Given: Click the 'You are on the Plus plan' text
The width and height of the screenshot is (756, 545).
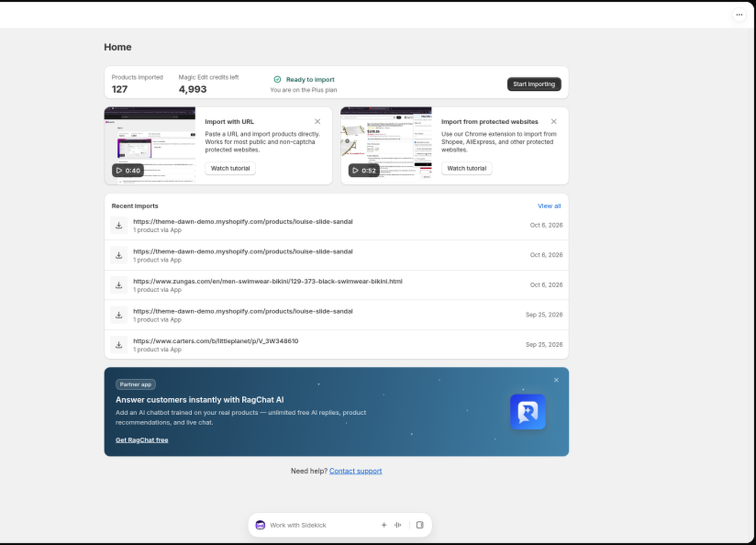Looking at the screenshot, I should point(303,90).
